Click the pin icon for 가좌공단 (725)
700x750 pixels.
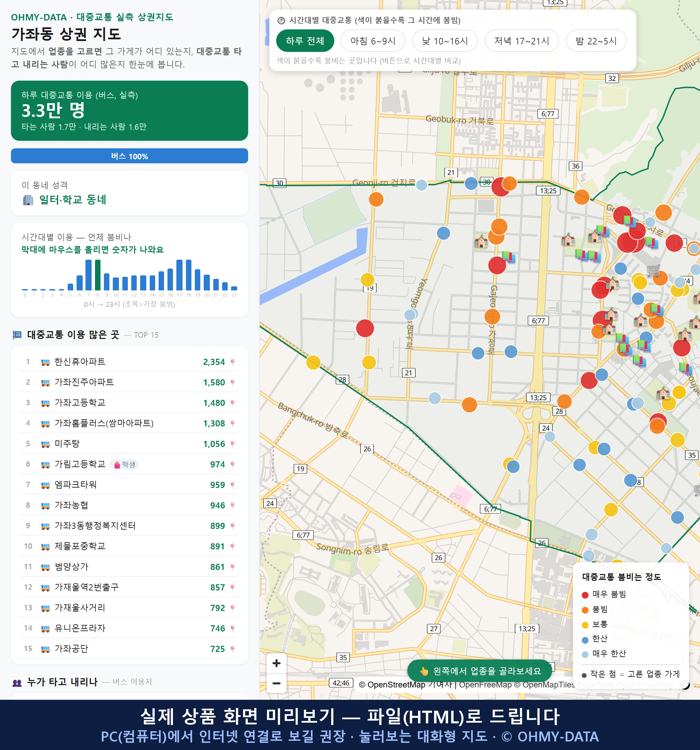tap(232, 649)
